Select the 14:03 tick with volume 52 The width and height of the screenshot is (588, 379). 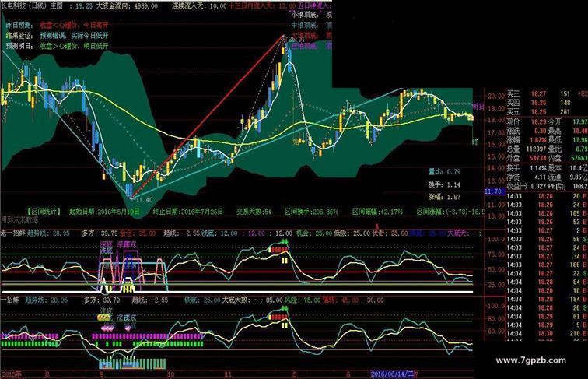tap(547, 222)
